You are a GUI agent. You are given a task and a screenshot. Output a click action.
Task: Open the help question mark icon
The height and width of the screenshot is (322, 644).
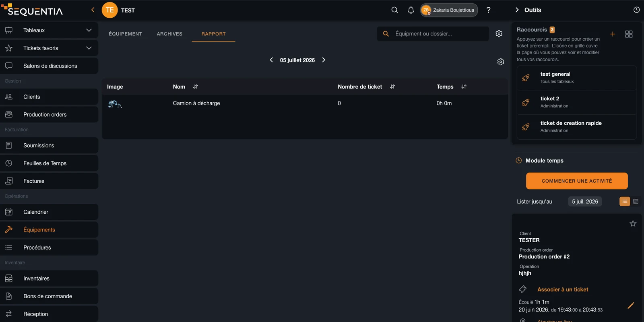pos(488,10)
